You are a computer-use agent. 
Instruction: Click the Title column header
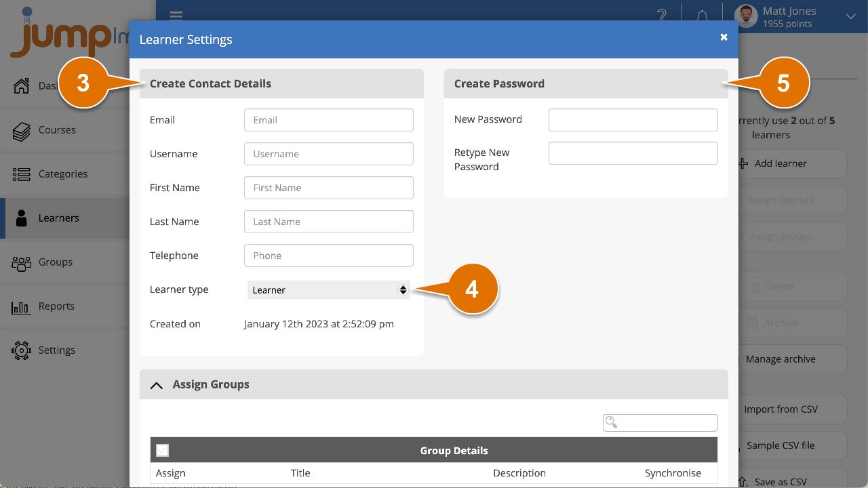click(x=300, y=473)
